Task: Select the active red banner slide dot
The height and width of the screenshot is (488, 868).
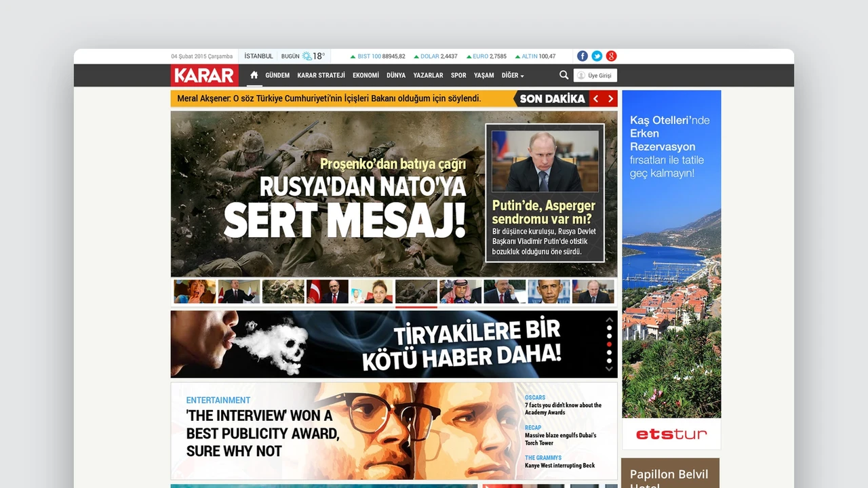Action: pyautogui.click(x=609, y=344)
